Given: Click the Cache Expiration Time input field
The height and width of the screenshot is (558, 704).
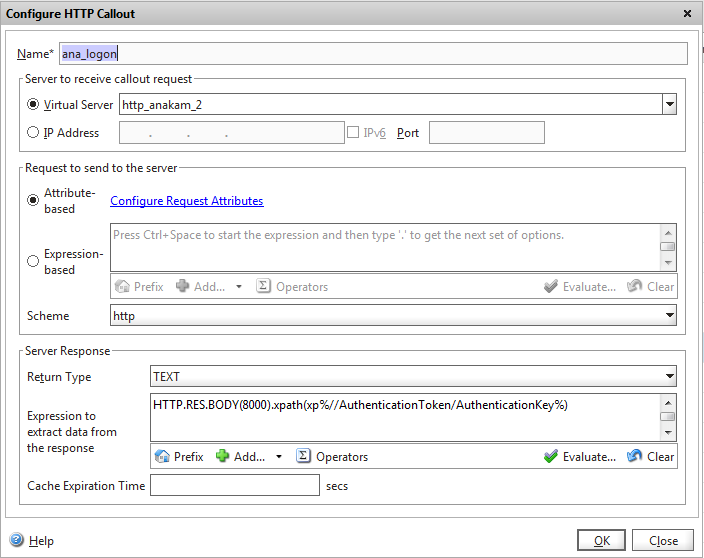Looking at the screenshot, I should click(x=234, y=486).
